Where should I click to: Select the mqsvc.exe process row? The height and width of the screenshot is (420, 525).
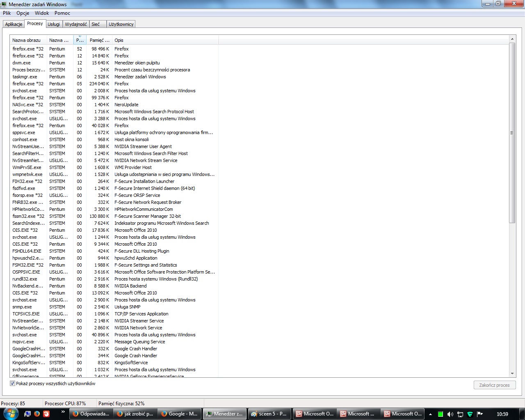(114, 342)
